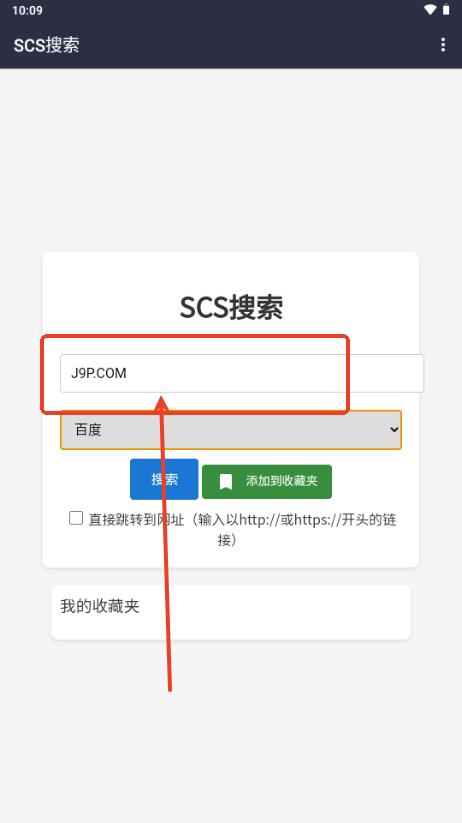
Task: Expand the 百度 search engine selector
Action: coord(231,430)
